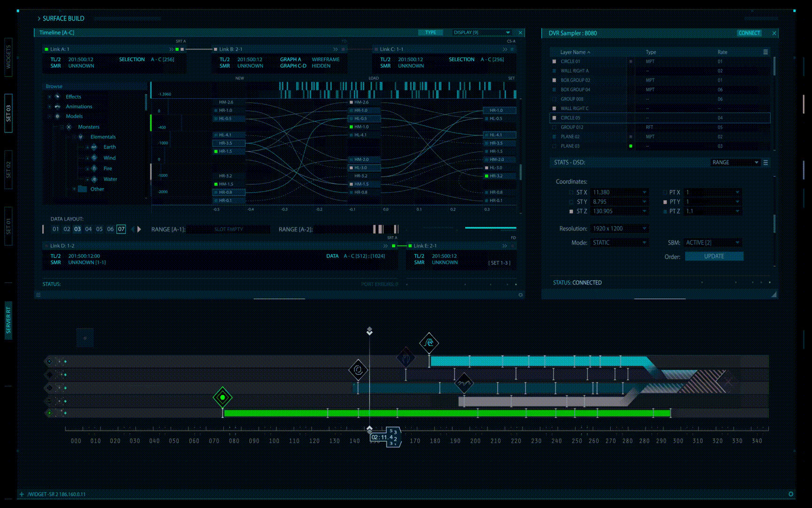Viewport: 812px width, 508px height.
Task: Click the CONNECT button in DVR Sampler
Action: pyautogui.click(x=749, y=33)
